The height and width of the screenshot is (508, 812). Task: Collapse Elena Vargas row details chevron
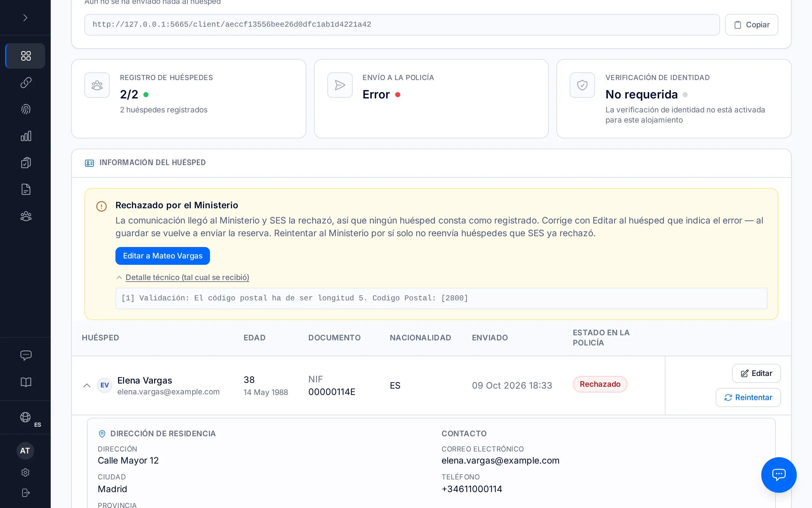pyautogui.click(x=87, y=385)
